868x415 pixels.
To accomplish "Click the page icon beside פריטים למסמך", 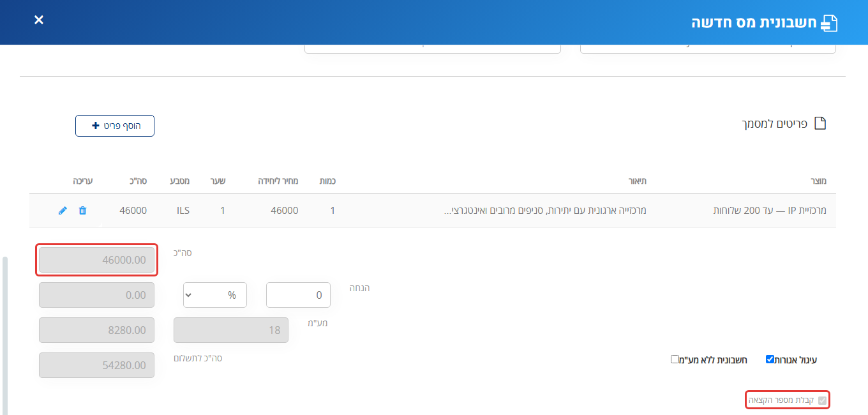I will [x=819, y=123].
